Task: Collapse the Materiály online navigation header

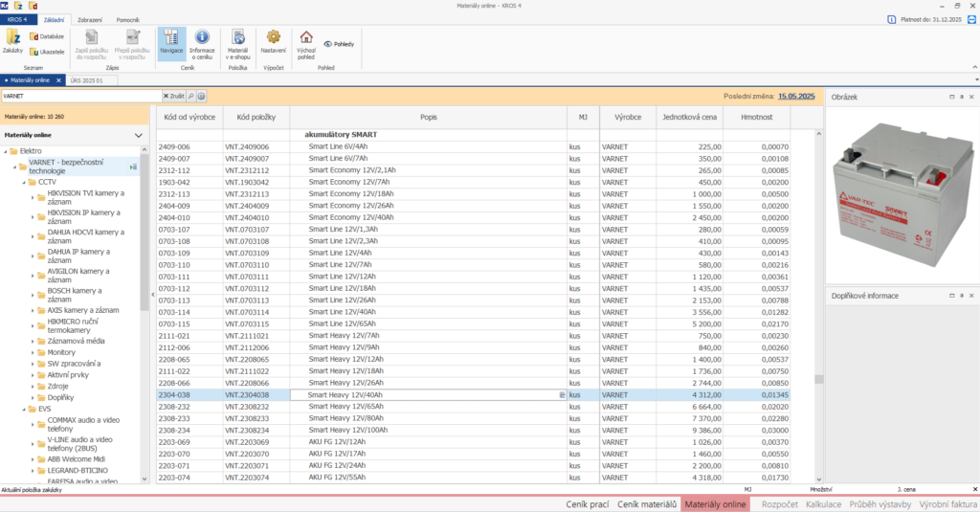Action: [x=138, y=135]
